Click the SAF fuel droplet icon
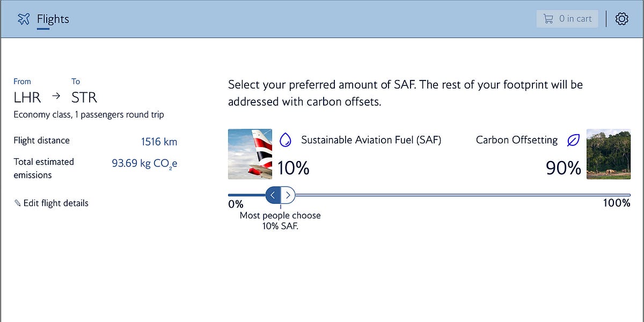 pos(285,140)
